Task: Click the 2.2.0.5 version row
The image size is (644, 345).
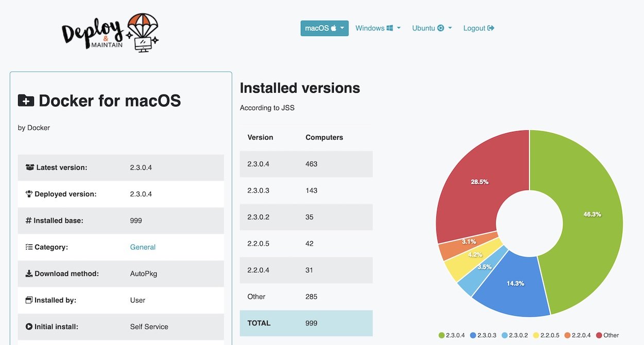Action: pyautogui.click(x=306, y=244)
